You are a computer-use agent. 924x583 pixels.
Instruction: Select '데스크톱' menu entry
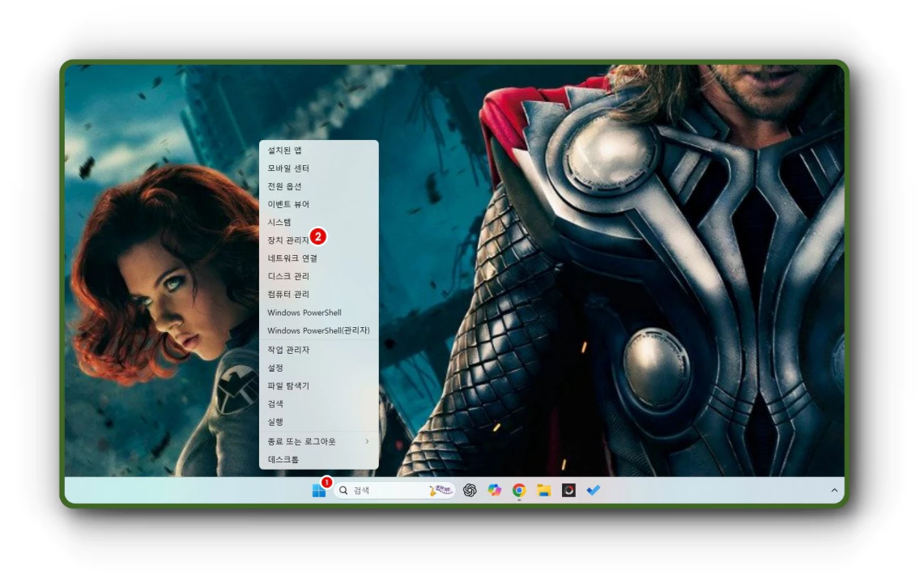(319, 460)
